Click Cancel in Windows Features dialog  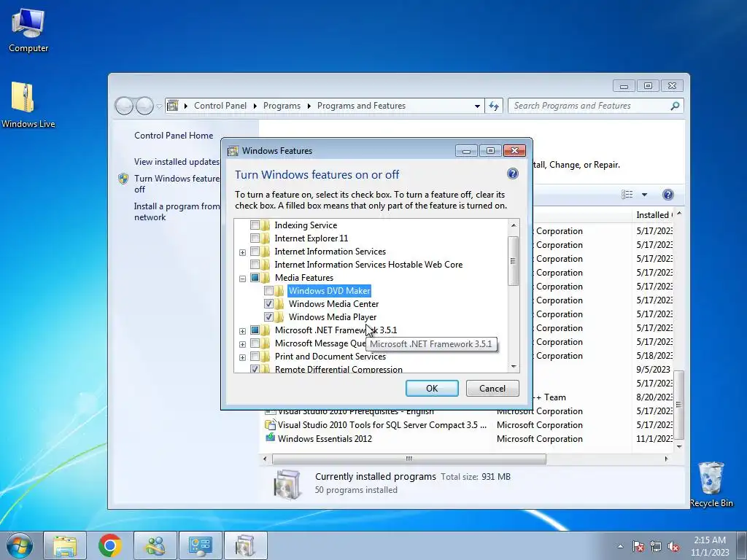(492, 388)
